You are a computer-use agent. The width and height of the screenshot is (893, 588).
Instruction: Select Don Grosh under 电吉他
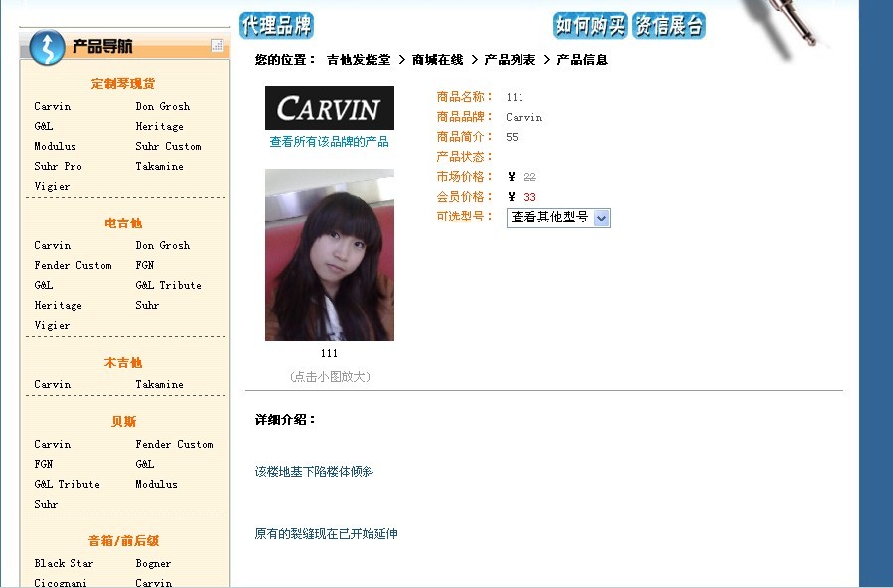click(163, 245)
